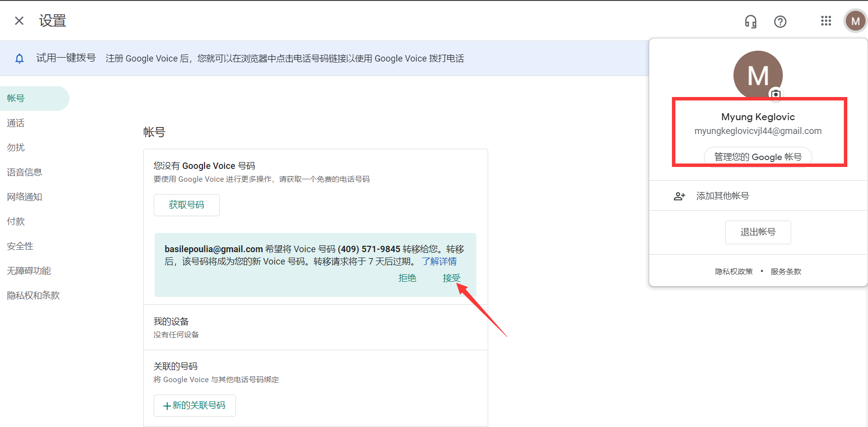
Task: Click the email myungkeglovicvjl44@gmail.com
Action: pyautogui.click(x=758, y=131)
